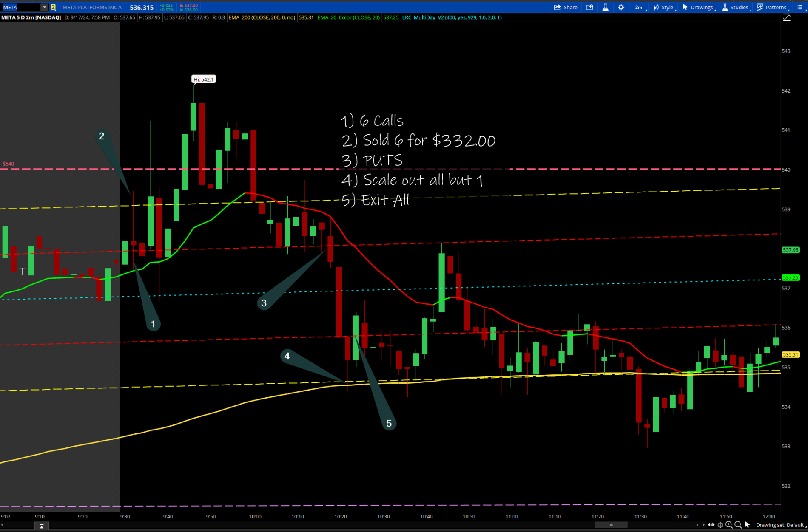This screenshot has height=532, width=808.
Task: Open chart settings via the gear icon
Action: pyautogui.click(x=621, y=7)
